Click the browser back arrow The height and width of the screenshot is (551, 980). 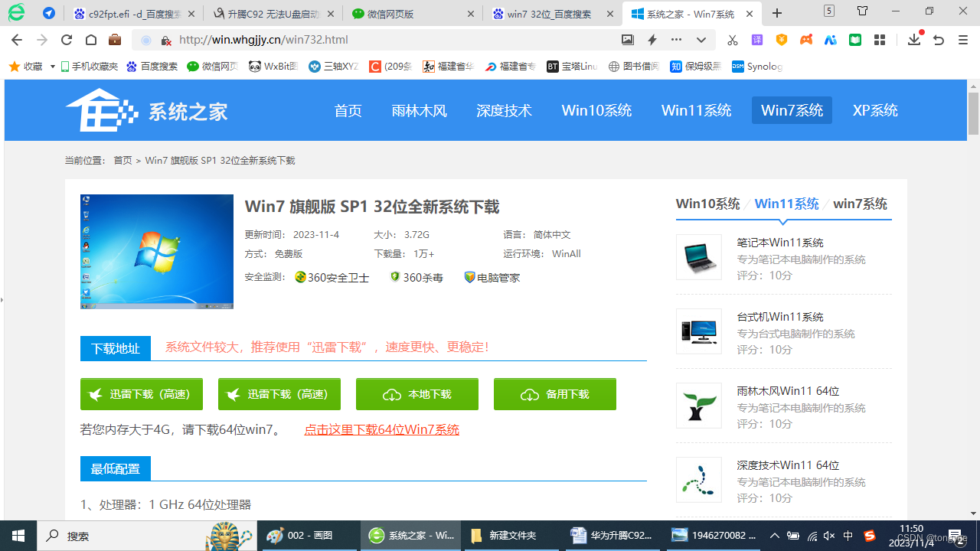pyautogui.click(x=17, y=40)
